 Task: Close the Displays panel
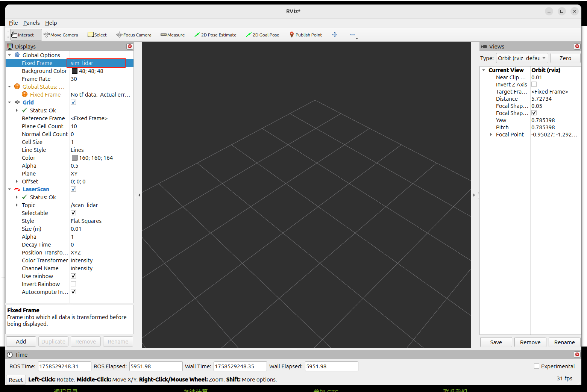[x=130, y=46]
